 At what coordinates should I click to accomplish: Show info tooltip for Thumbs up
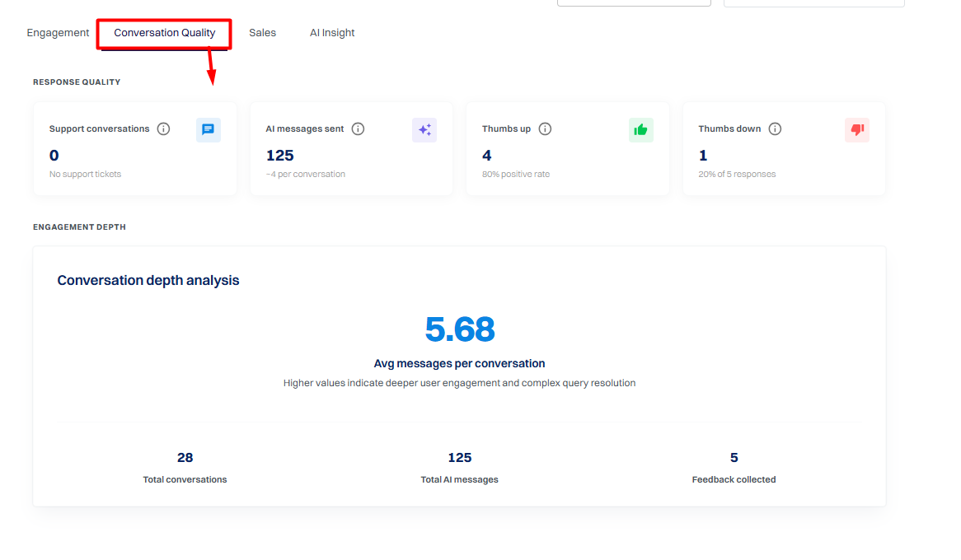(545, 128)
